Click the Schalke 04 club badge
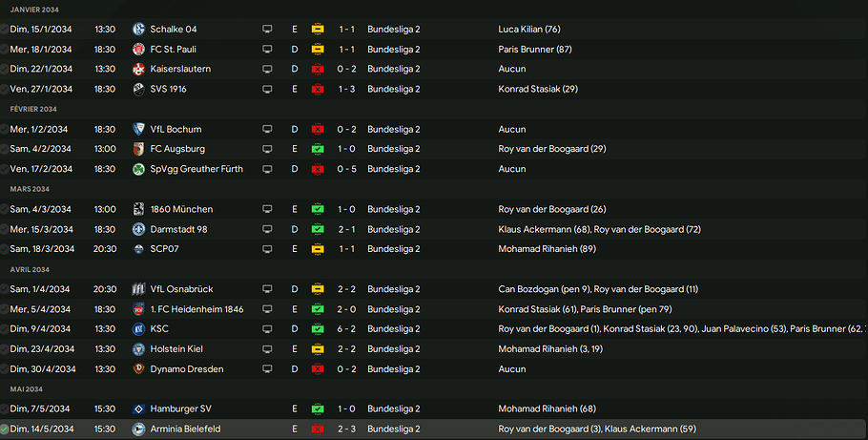 pyautogui.click(x=139, y=30)
